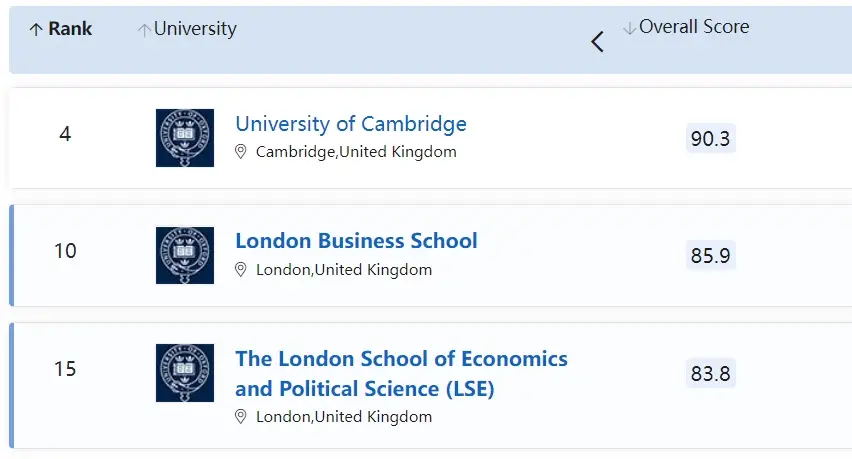The height and width of the screenshot is (459, 852).
Task: Click the 90.3 overall score badge
Action: (x=710, y=139)
